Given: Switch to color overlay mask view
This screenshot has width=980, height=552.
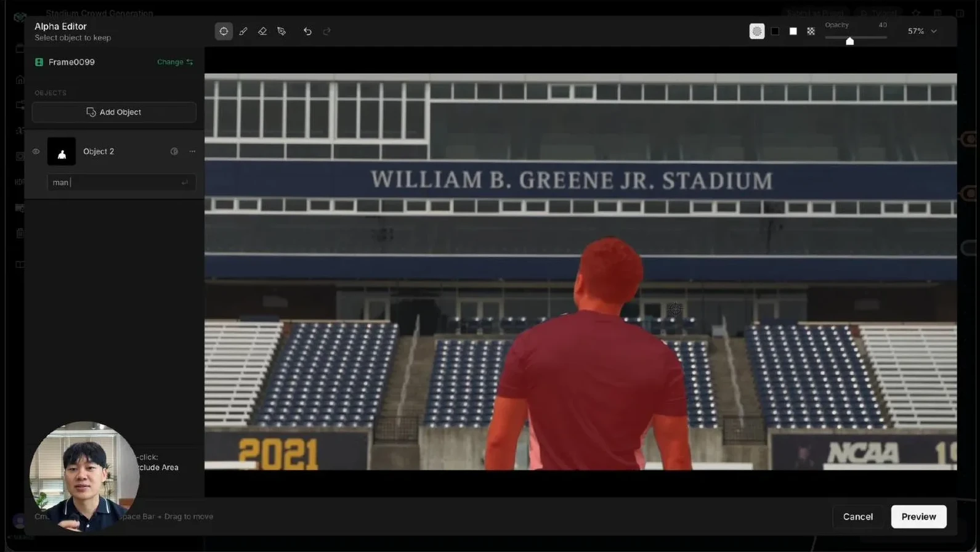Looking at the screenshot, I should click(757, 31).
